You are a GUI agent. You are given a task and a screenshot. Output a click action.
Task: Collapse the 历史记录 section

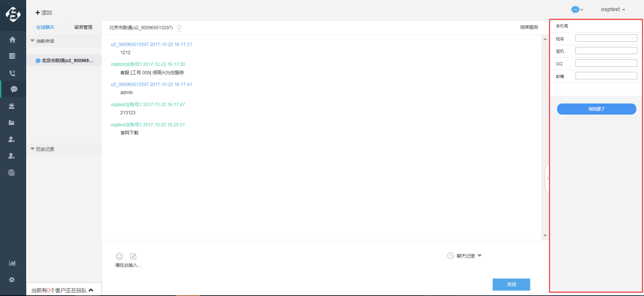tap(33, 149)
